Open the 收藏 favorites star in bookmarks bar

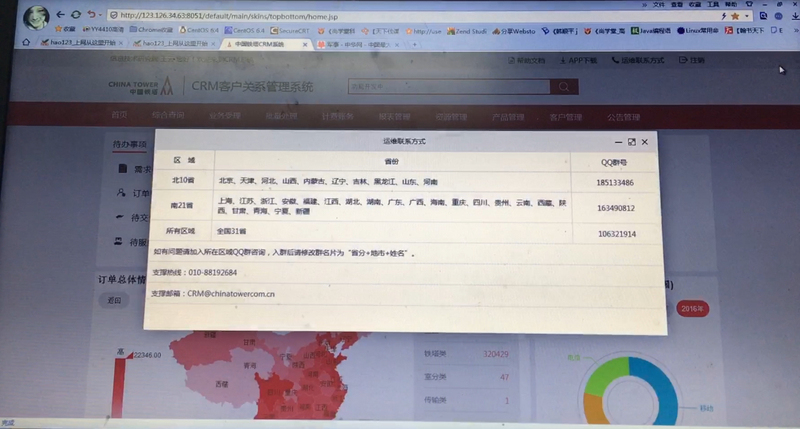point(65,30)
